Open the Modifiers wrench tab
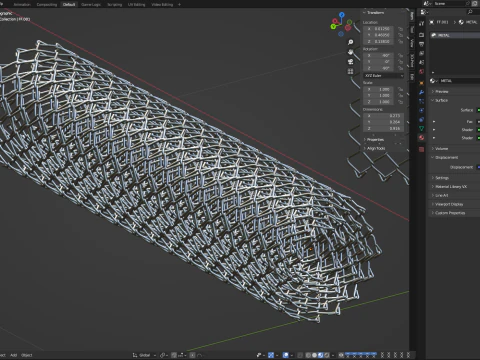Image resolution: width=480 pixels, height=360 pixels. coord(422,92)
